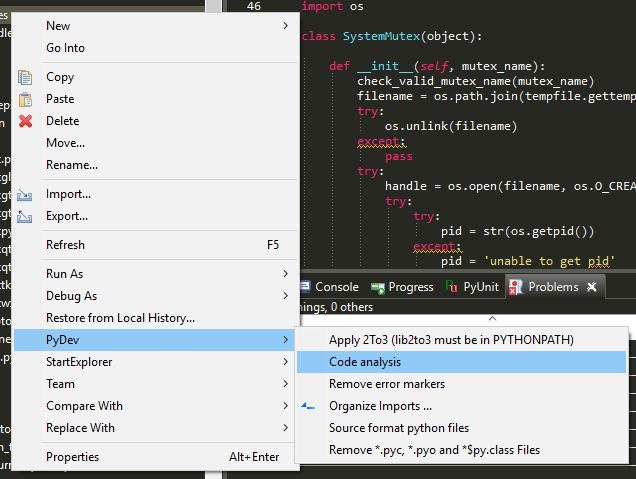Expand the PyDev submenu arrow
The height and width of the screenshot is (479, 636).
(x=286, y=339)
